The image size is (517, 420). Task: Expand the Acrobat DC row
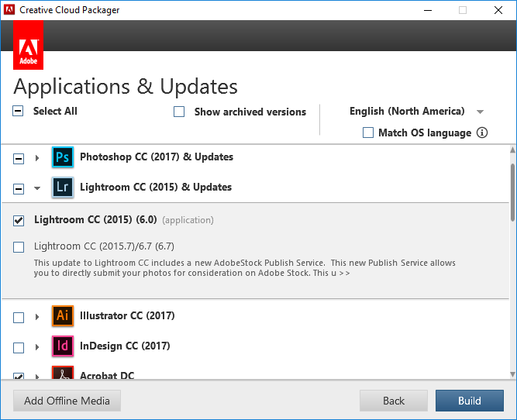[37, 376]
